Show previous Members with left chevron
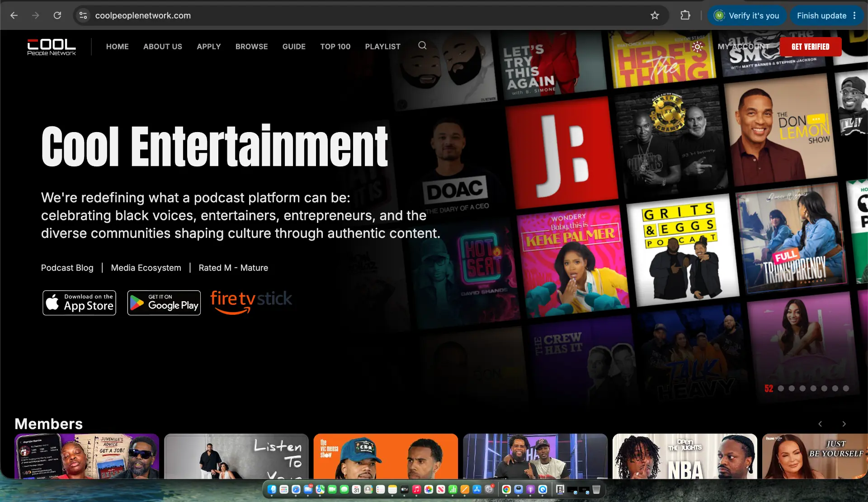868x502 pixels. click(x=820, y=424)
